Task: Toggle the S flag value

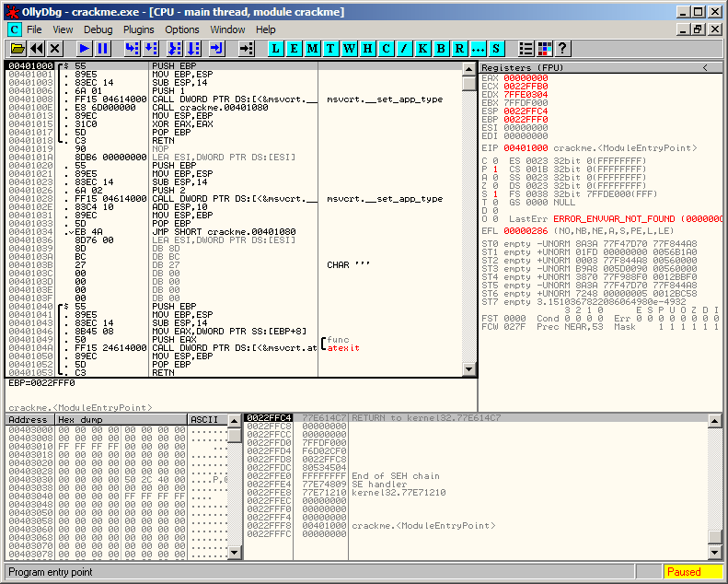Action: (x=495, y=194)
